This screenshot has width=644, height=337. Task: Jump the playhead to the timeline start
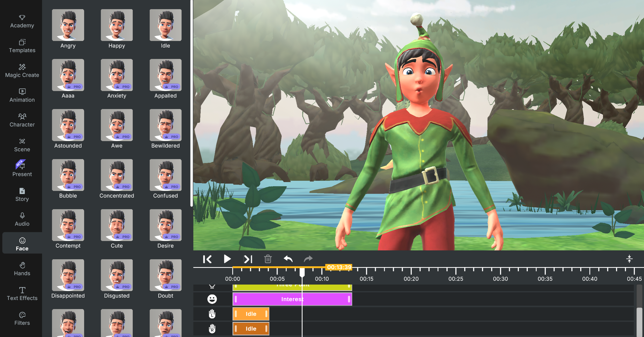pos(207,259)
